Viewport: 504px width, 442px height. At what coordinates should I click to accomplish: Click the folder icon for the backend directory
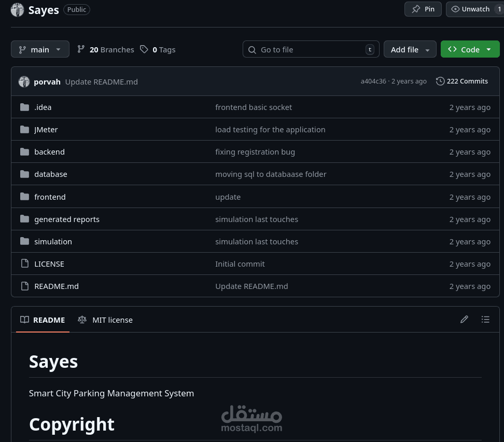pos(24,151)
